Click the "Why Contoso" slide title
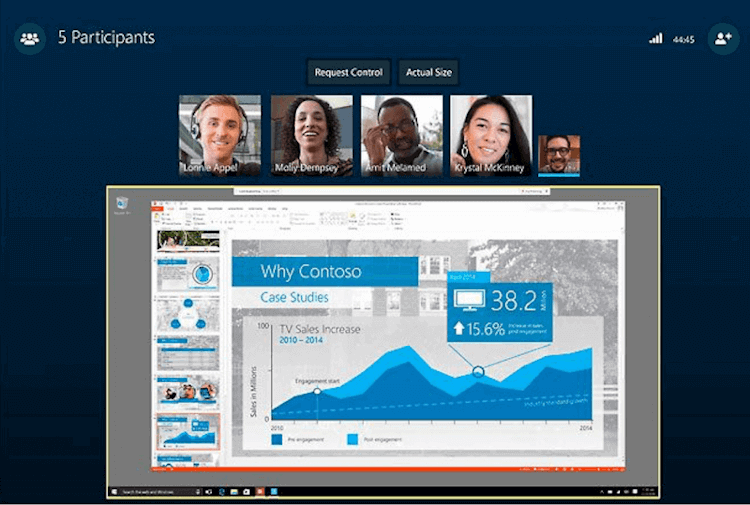The height and width of the screenshot is (505, 750). coord(311,272)
